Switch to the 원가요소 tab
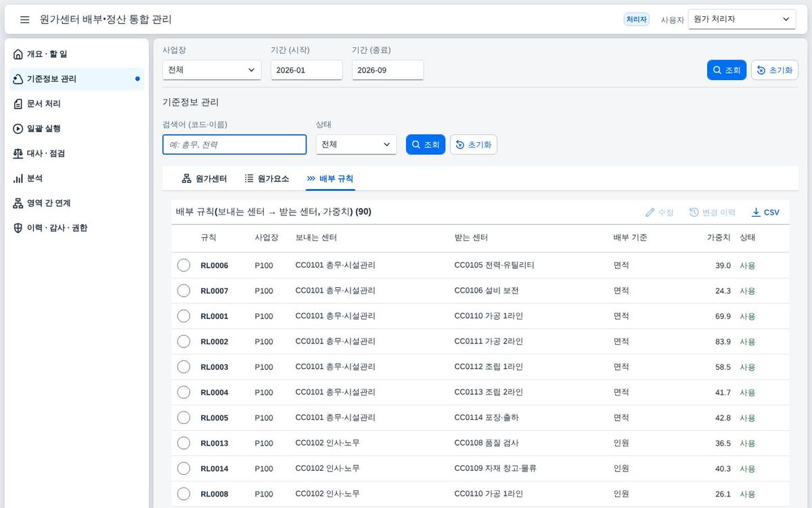 coord(267,179)
